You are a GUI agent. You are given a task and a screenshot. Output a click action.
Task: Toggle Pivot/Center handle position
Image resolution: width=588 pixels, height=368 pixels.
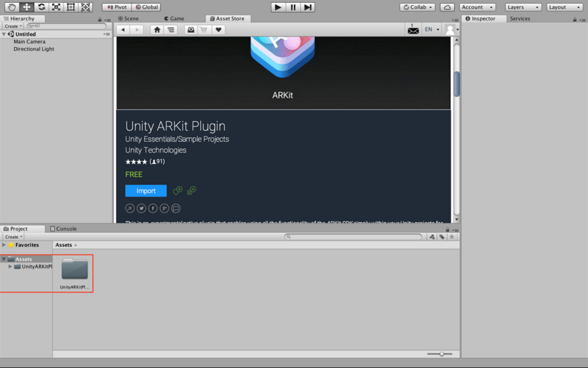pyautogui.click(x=117, y=7)
